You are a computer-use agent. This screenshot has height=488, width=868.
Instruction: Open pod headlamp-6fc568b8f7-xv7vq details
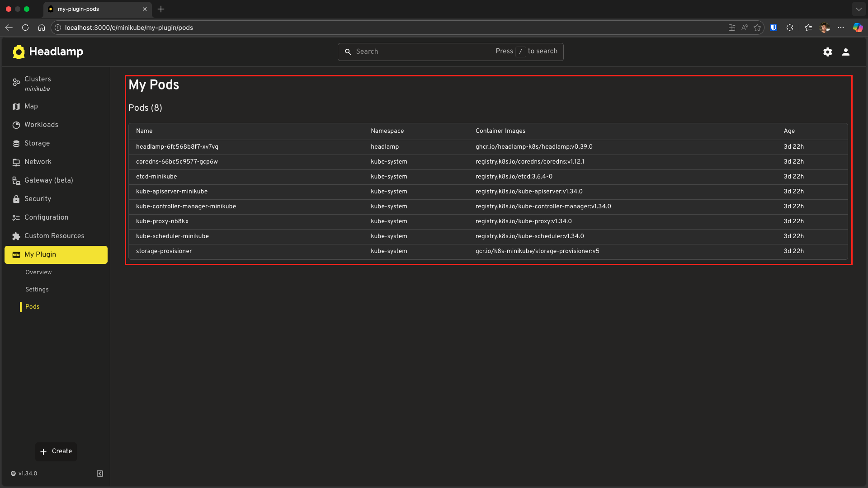tap(177, 146)
